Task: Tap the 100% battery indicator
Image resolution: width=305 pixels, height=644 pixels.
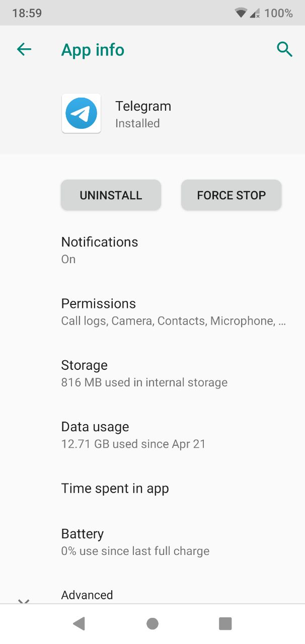Action: [x=278, y=13]
